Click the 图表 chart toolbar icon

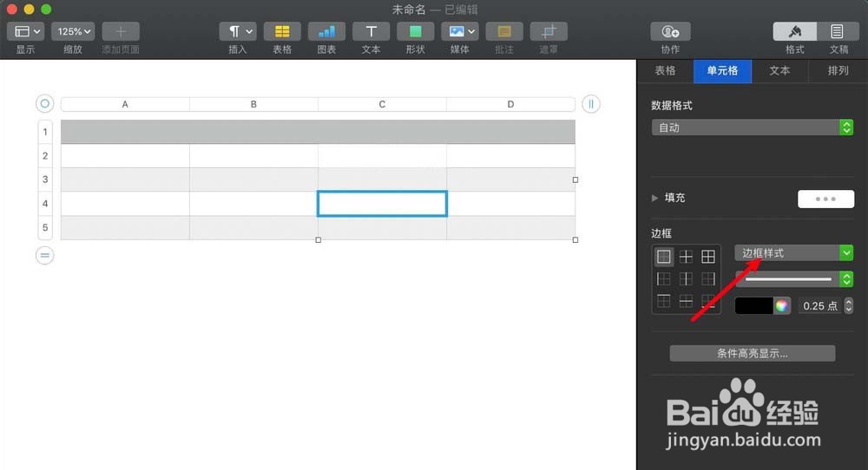(x=326, y=31)
